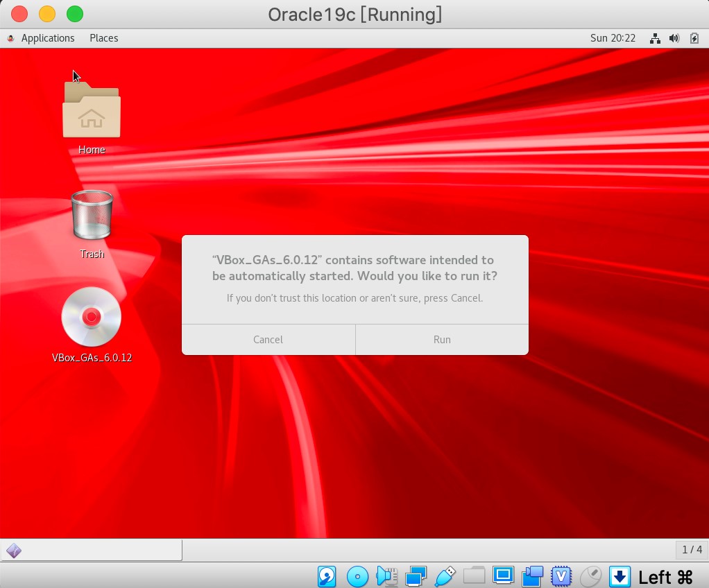Select the Home folder desktop icon
Image resolution: width=709 pixels, height=588 pixels.
click(x=92, y=119)
